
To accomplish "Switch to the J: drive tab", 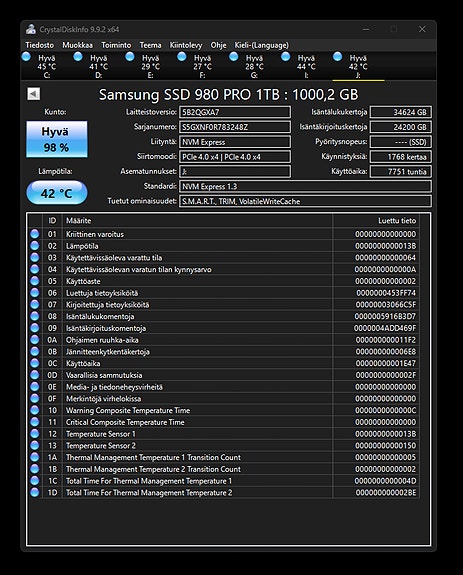I will [x=358, y=66].
